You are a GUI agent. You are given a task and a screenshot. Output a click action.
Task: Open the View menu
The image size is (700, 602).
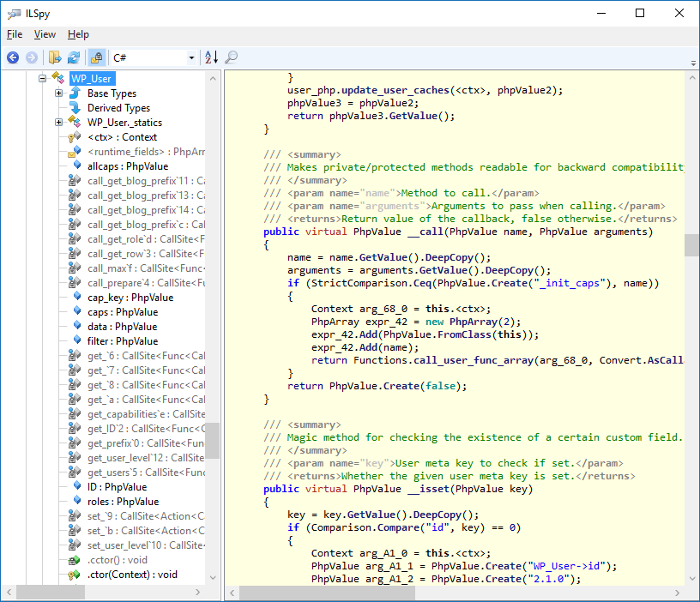tap(45, 34)
